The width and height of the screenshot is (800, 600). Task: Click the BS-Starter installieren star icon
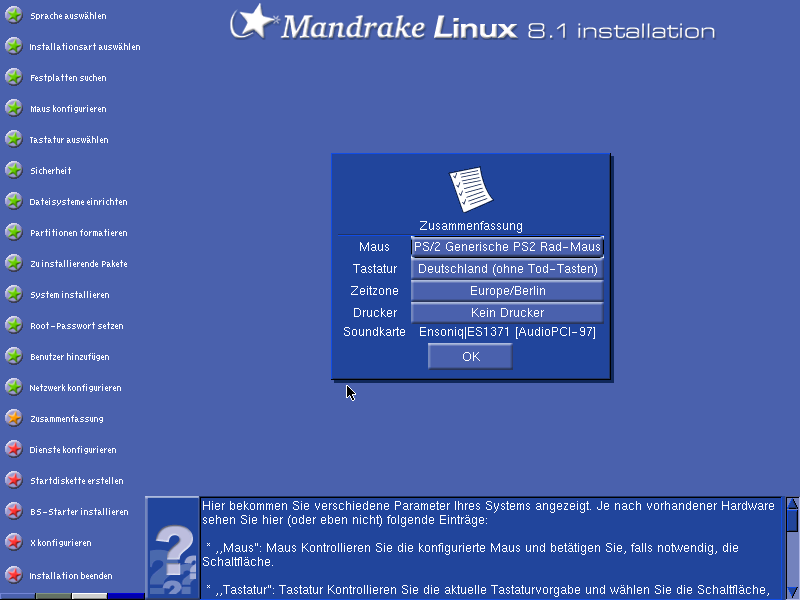[x=14, y=511]
